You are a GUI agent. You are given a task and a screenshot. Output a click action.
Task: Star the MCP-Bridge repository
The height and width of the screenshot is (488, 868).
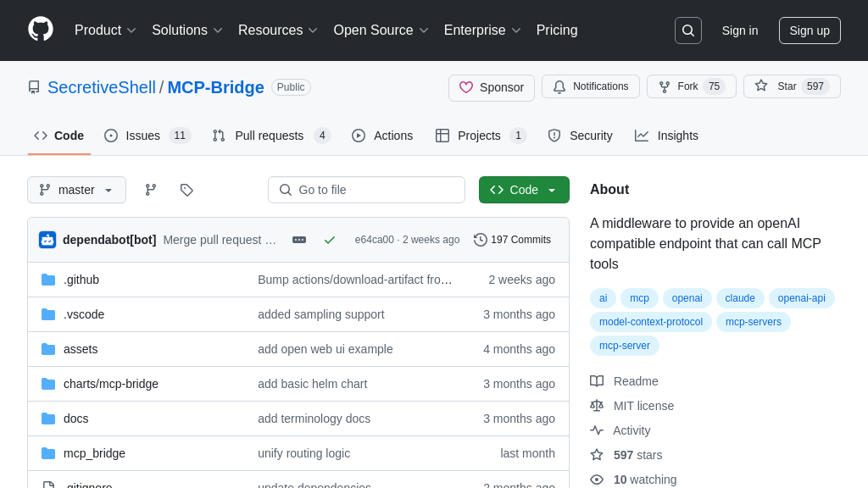pos(791,86)
